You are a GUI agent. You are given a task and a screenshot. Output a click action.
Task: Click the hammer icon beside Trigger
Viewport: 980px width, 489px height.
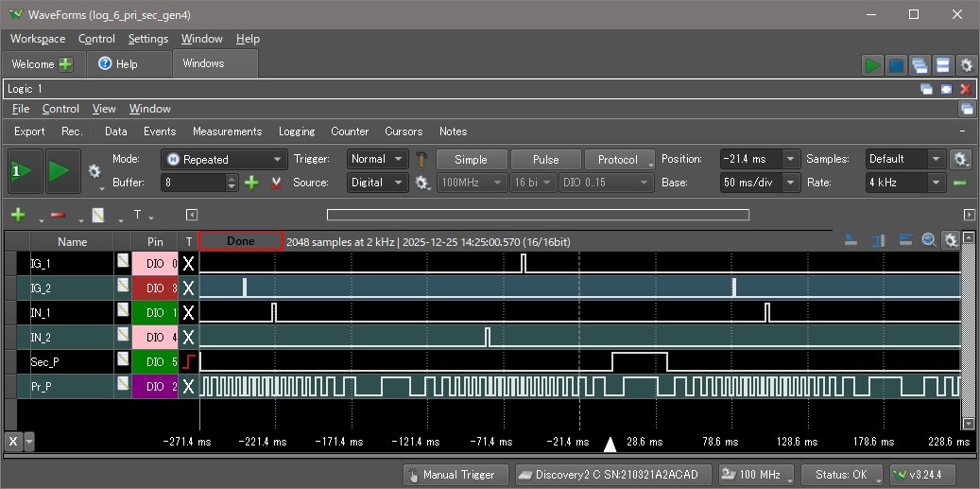[x=423, y=160]
